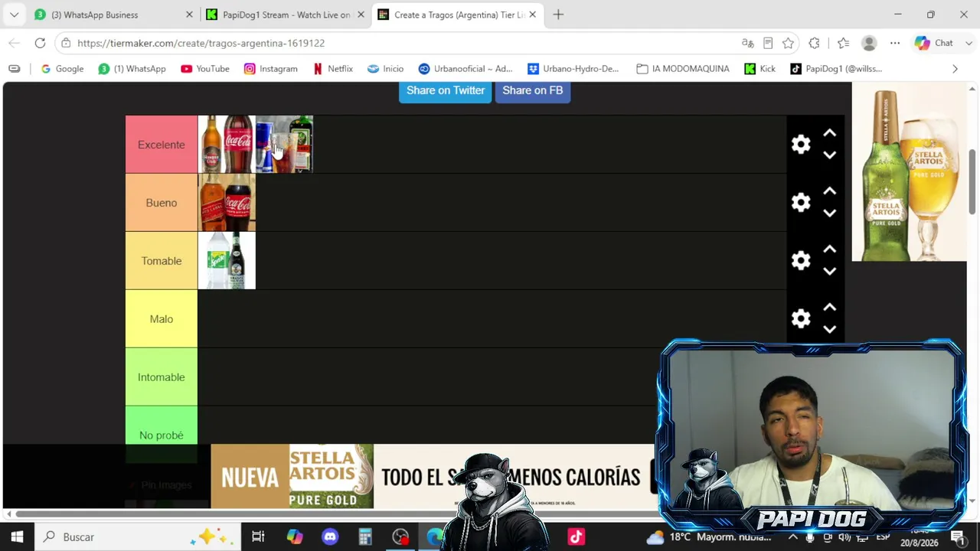Screen dimensions: 980x551
Task: Select the Excelente tier label
Action: (162, 145)
